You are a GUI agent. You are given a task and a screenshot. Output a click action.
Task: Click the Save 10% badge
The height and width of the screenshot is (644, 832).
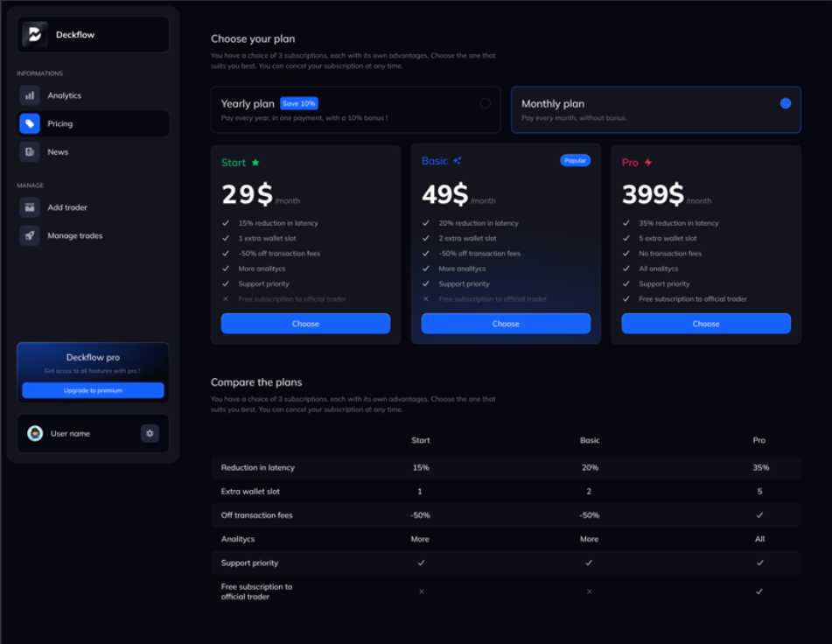(x=299, y=103)
